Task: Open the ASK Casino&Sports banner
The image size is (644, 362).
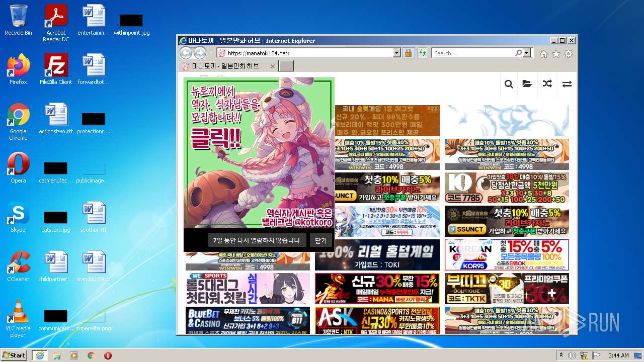Action: pos(377,320)
